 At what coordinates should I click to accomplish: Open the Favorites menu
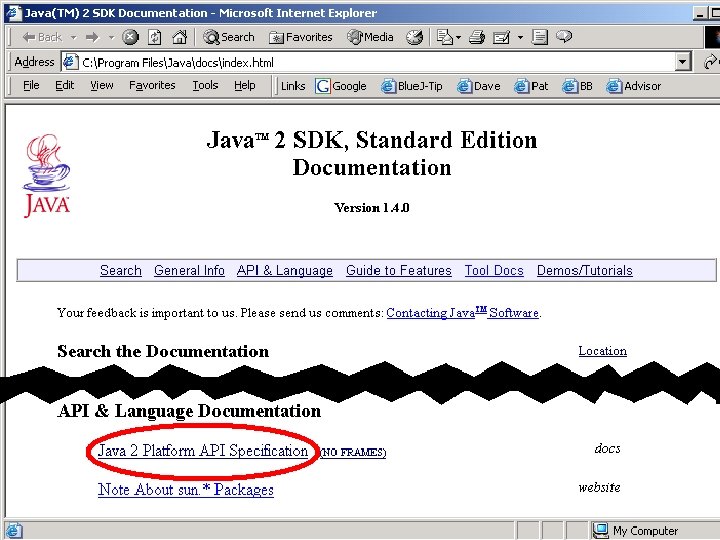152,85
